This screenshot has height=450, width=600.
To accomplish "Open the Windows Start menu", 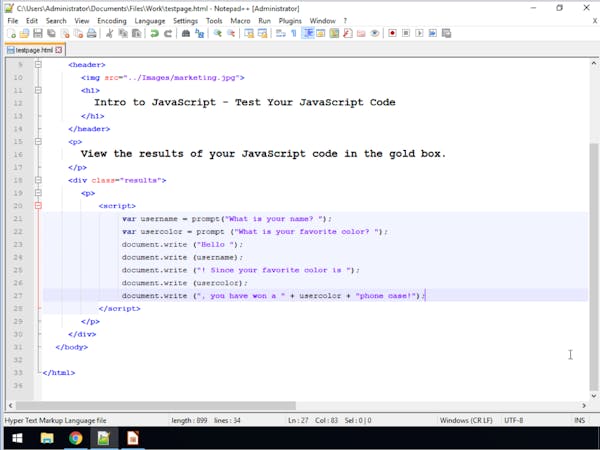I will click(x=17, y=438).
